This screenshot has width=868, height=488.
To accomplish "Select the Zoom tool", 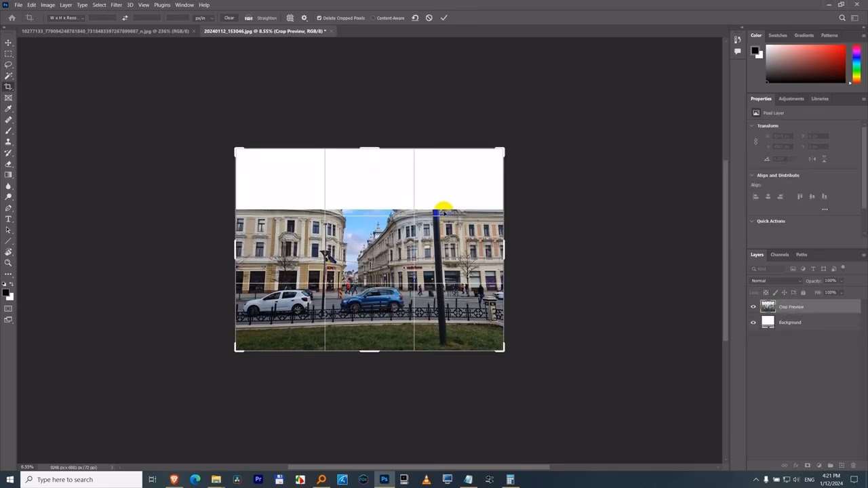I will click(8, 263).
